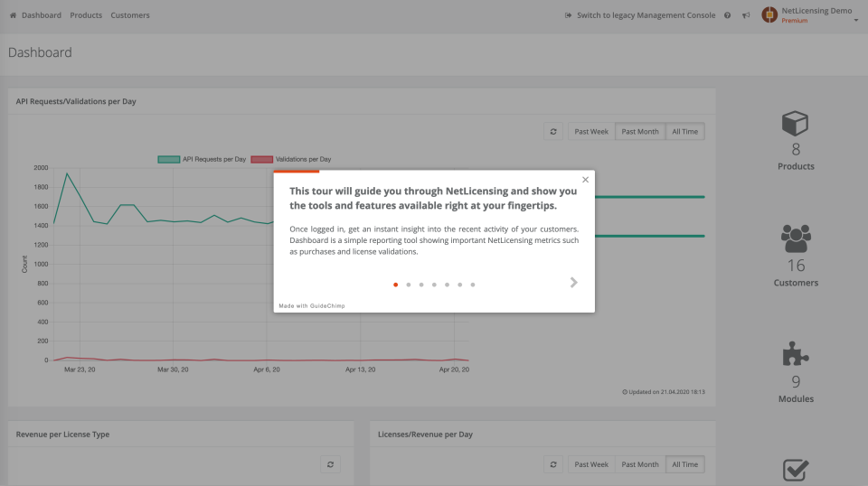Viewport: 868px width, 486px height.
Task: Click the Made with GuideChimp link
Action: (312, 305)
